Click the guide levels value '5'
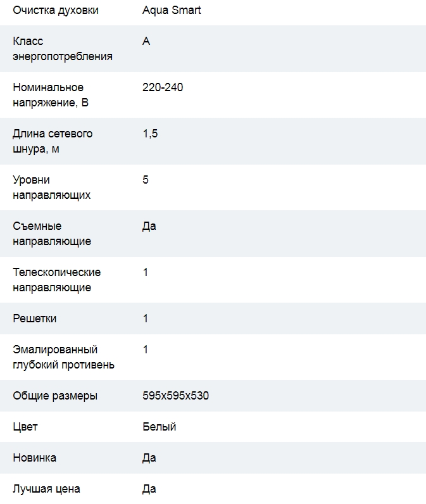The height and width of the screenshot is (504, 426). [146, 180]
